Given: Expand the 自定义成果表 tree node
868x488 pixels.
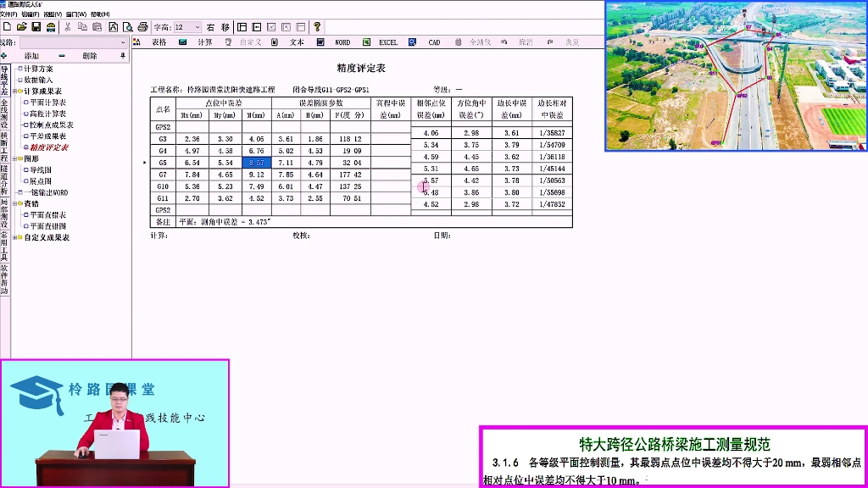Looking at the screenshot, I should [14, 236].
